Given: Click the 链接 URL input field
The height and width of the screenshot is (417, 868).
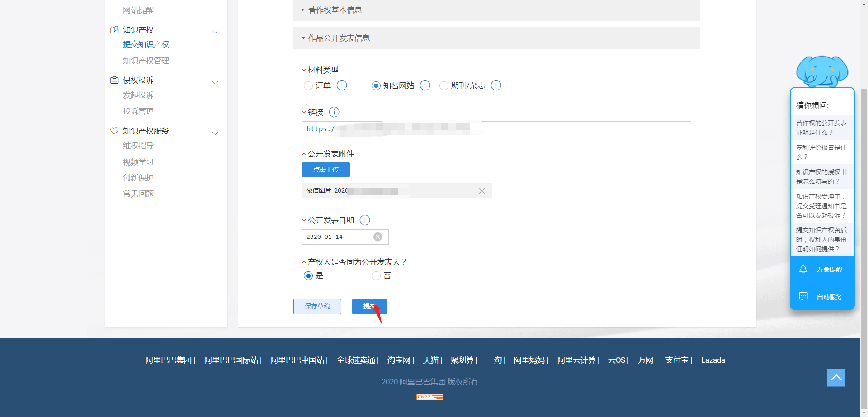Looking at the screenshot, I should 496,128.
